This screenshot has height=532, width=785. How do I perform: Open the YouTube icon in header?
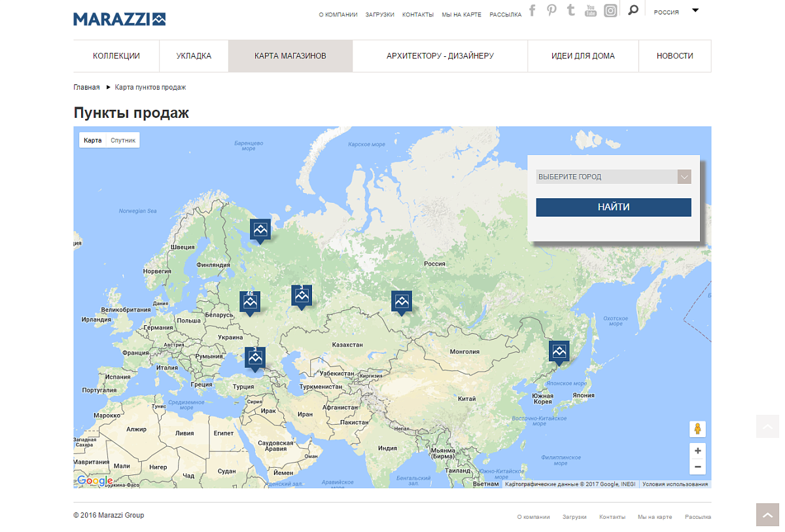591,10
